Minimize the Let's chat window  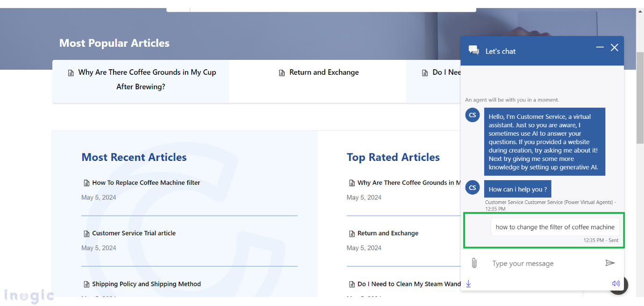600,47
